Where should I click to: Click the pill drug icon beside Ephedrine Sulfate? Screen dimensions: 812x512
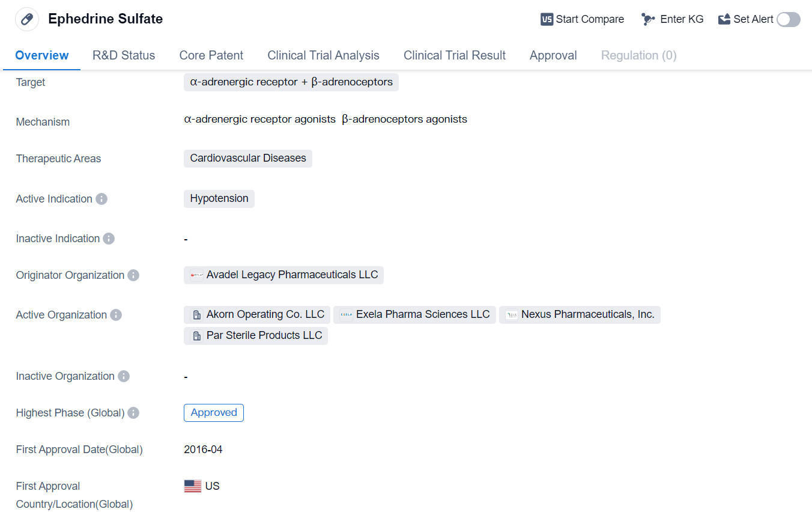tap(26, 19)
